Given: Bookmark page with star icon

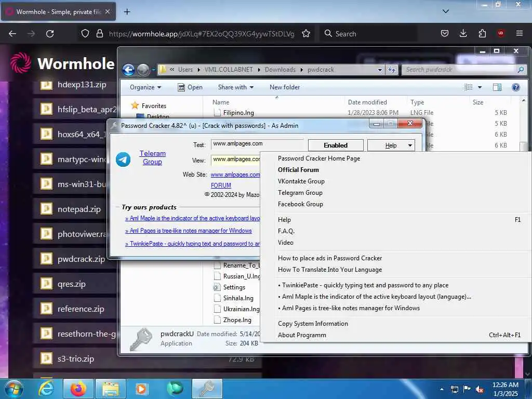Looking at the screenshot, I should (x=305, y=34).
